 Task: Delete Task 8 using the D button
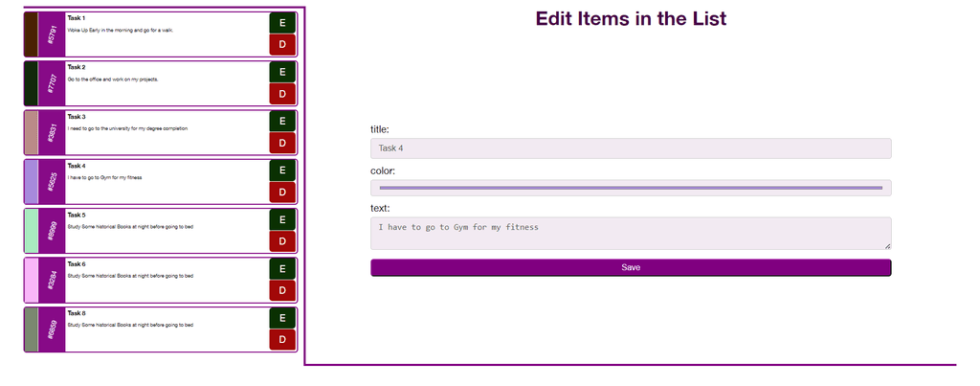pos(282,340)
